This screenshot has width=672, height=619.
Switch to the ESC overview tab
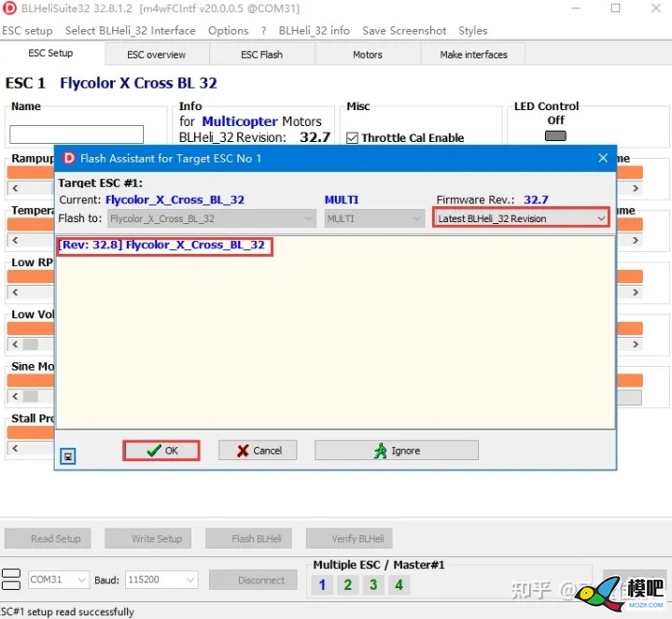click(157, 54)
